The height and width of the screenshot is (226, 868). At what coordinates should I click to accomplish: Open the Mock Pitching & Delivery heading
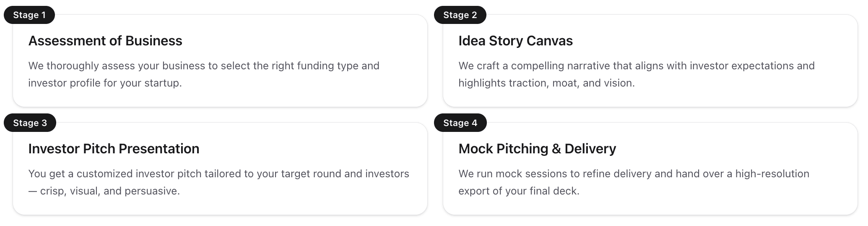pyautogui.click(x=537, y=149)
